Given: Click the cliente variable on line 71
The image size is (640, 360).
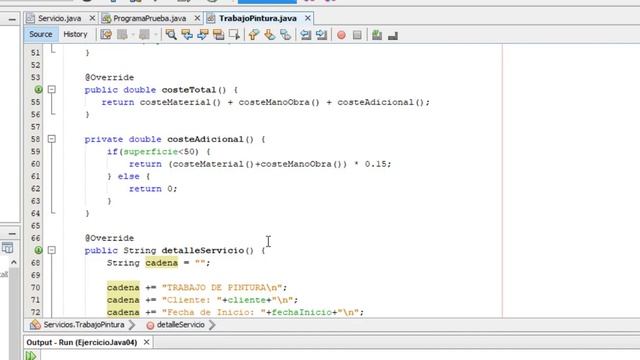Looking at the screenshot, I should [x=247, y=300].
